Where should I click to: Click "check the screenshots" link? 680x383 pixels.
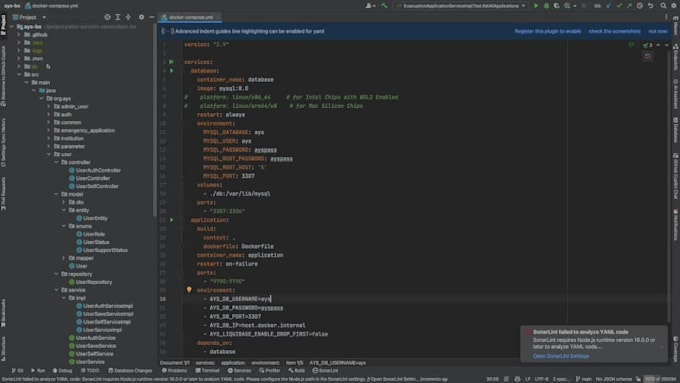click(x=615, y=31)
